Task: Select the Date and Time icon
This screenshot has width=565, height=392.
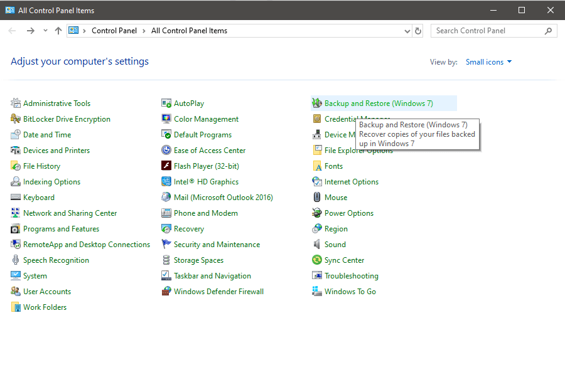Action: coord(15,134)
